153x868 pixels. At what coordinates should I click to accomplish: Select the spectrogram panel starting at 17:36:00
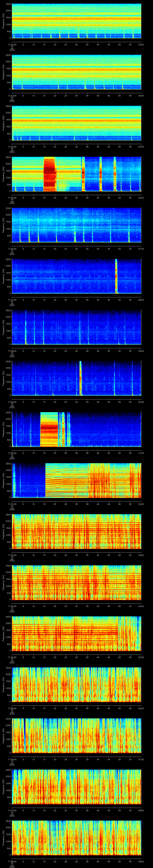pyautogui.click(x=76, y=736)
